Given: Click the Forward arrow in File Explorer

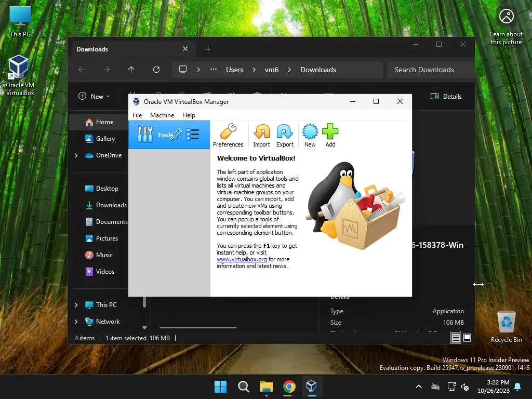Looking at the screenshot, I should click(107, 70).
